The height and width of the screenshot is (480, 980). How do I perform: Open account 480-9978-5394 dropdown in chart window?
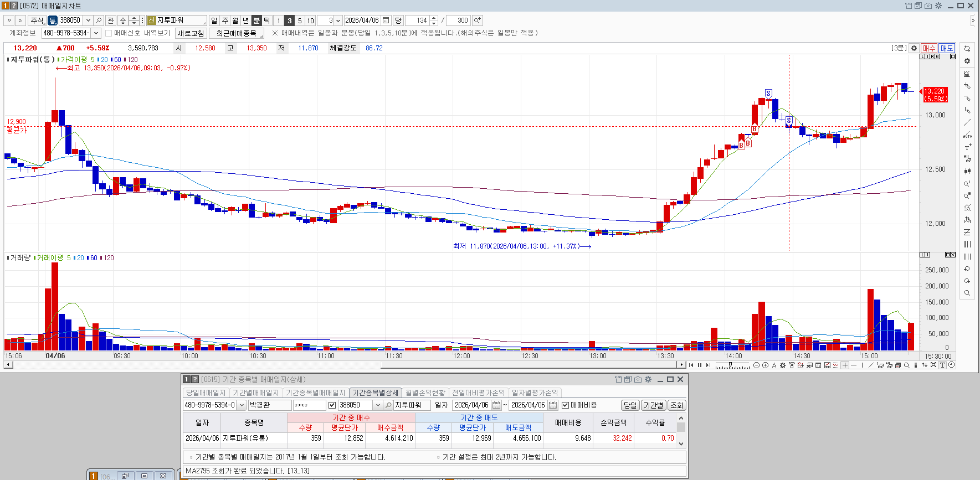(96, 33)
